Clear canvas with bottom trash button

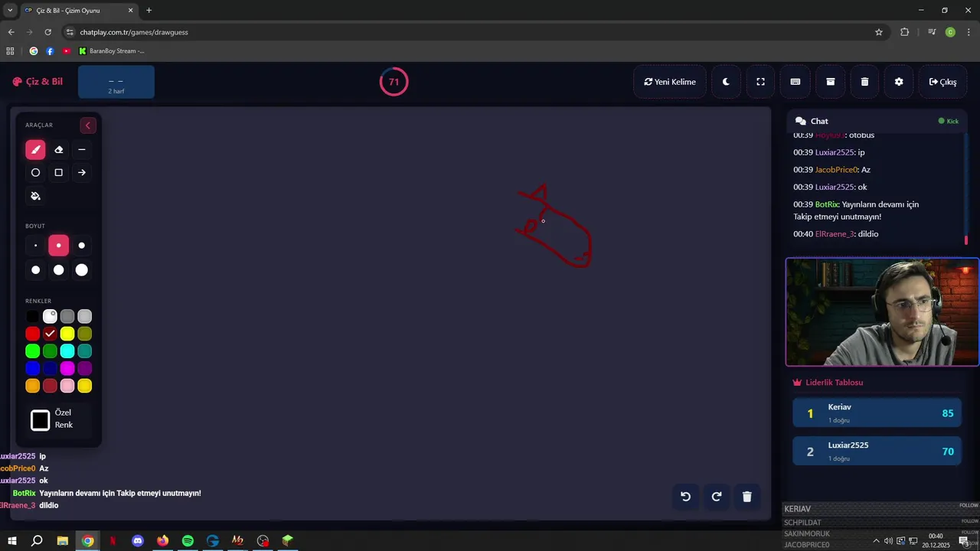click(747, 497)
